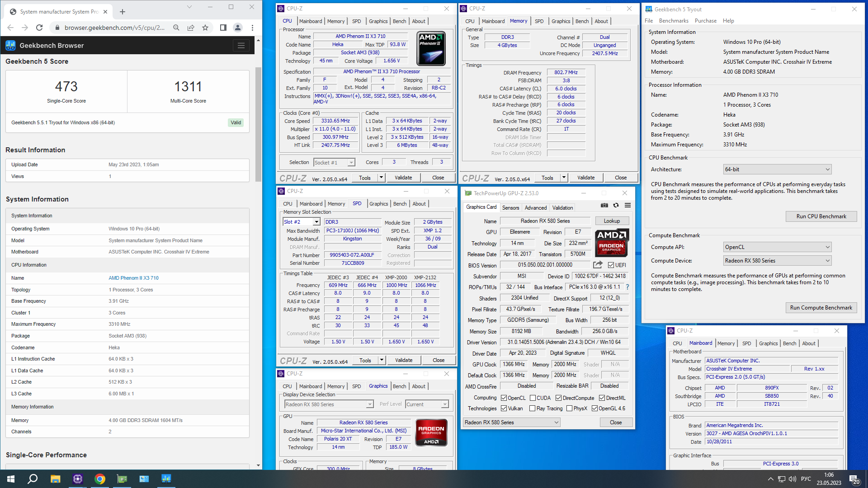868x488 pixels.
Task: Click the GPU-Z refresh icon
Action: pyautogui.click(x=616, y=205)
